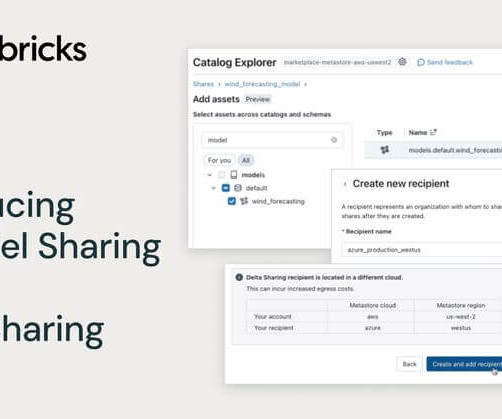The image size is (502, 419).
Task: Select the For you filter tab
Action: 219,160
